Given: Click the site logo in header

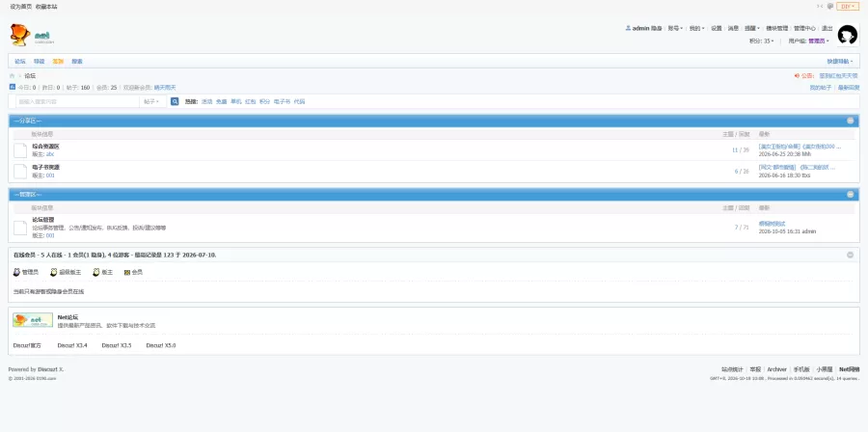Looking at the screenshot, I should point(32,35).
